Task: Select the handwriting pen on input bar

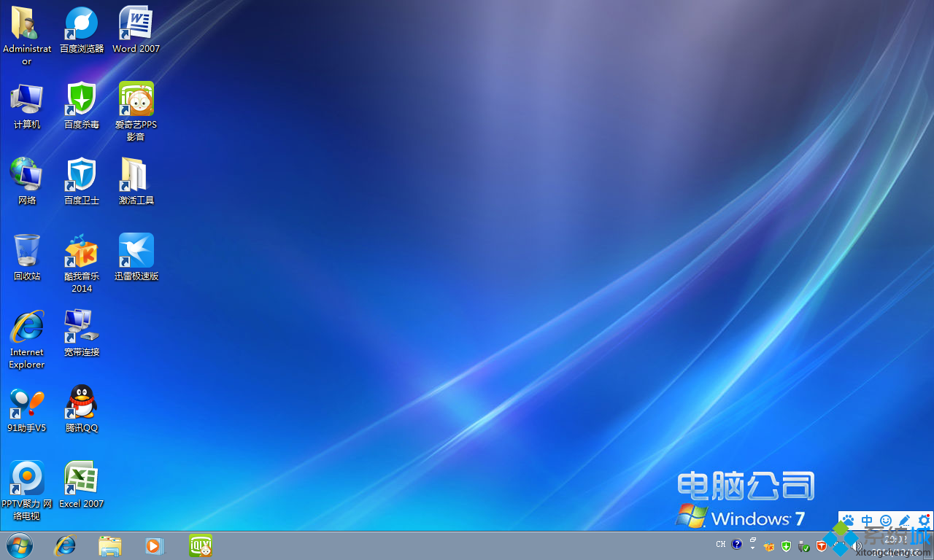Action: click(x=903, y=521)
